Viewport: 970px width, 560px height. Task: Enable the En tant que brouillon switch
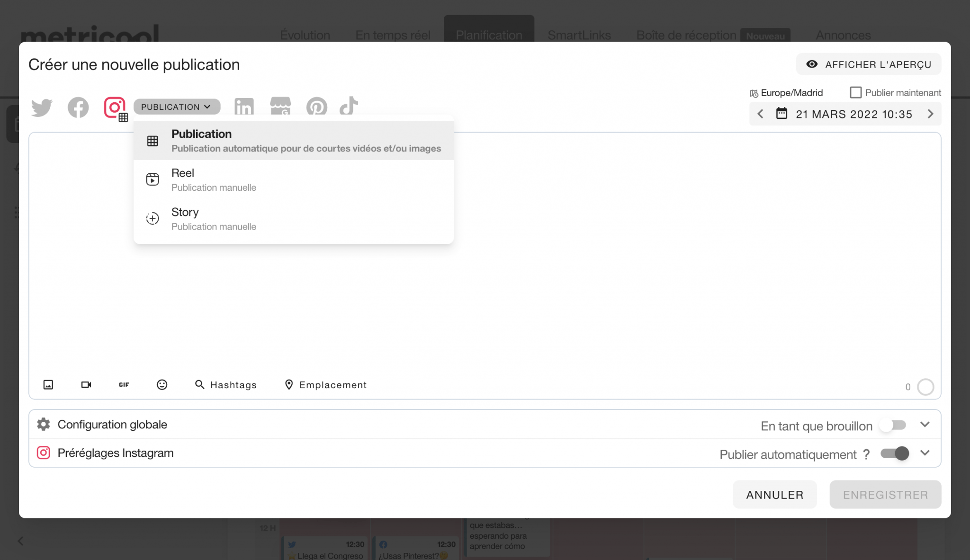[x=893, y=426]
